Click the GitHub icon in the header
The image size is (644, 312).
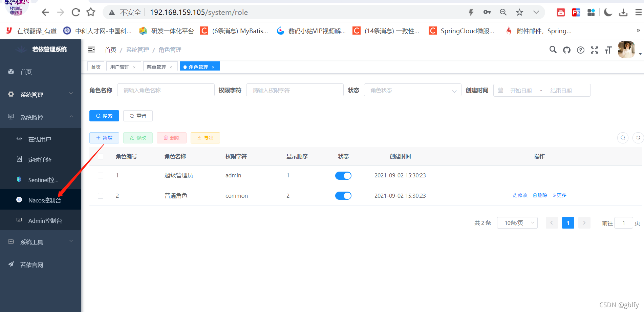coord(567,50)
